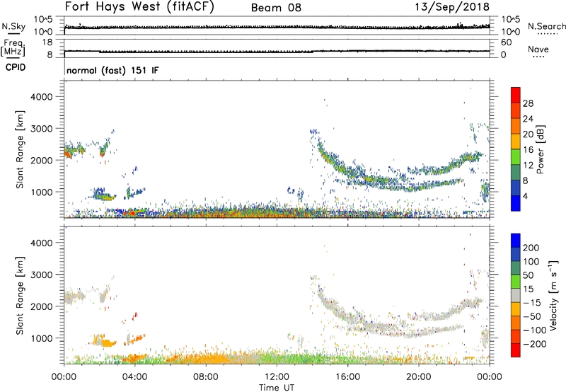
Task: Click "4000" on the velocity panel range axis
Action: point(42,243)
